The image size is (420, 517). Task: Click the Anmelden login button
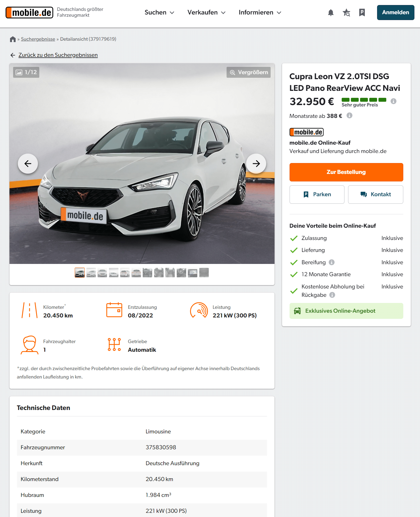[395, 13]
